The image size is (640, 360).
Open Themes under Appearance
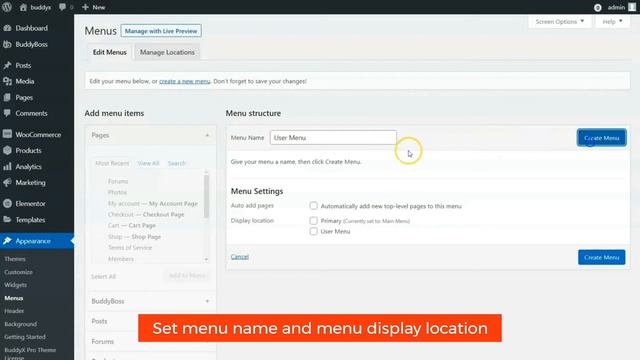tap(15, 259)
